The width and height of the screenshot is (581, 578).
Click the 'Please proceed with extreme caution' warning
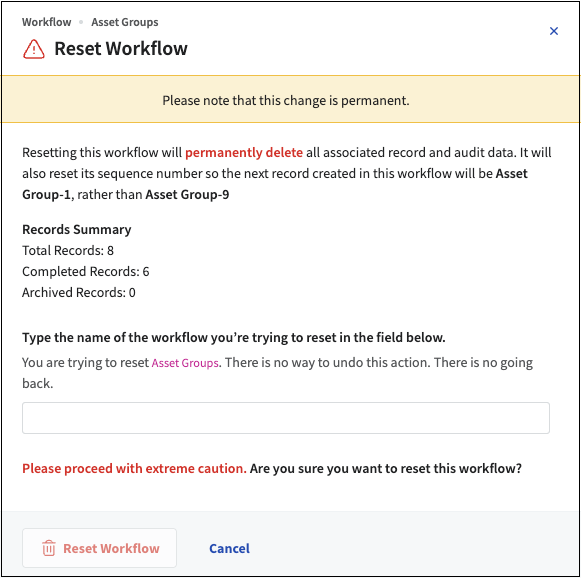134,468
